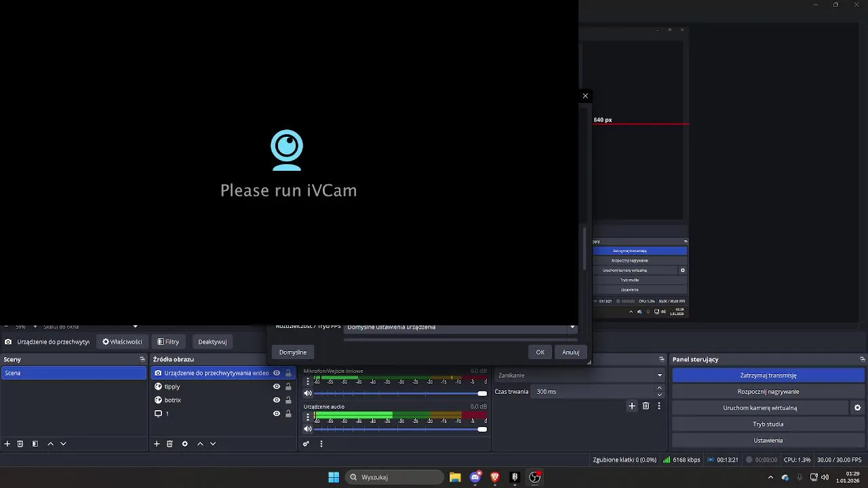Viewport: 868px width, 488px height.
Task: Open preview scale Skaluj do okna dropdown
Action: tap(90, 327)
